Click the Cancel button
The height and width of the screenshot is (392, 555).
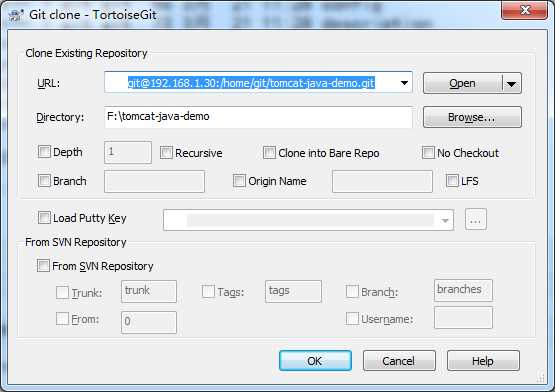(399, 361)
